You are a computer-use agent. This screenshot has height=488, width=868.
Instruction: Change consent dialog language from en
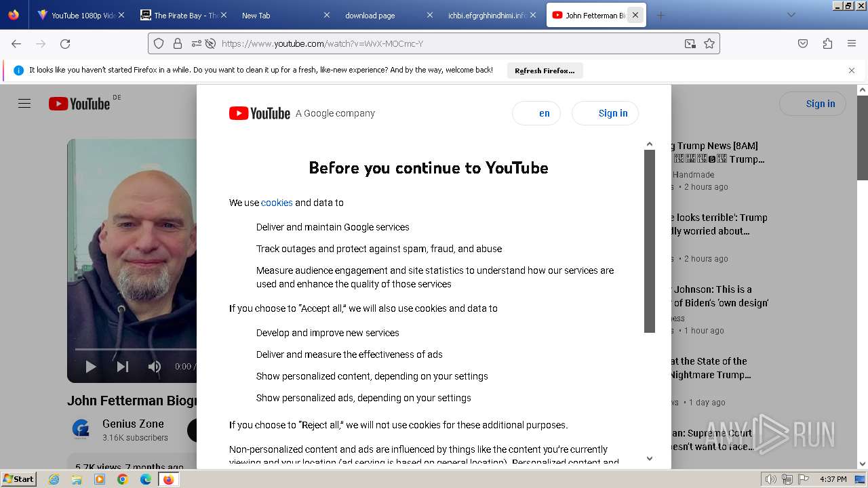(x=536, y=113)
